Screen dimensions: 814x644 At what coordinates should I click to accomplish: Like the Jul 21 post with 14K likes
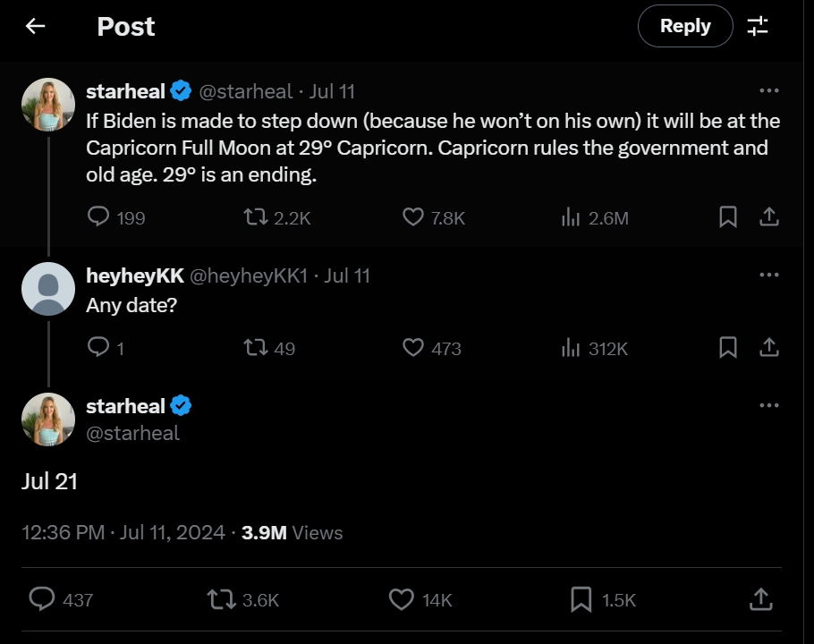[x=402, y=599]
